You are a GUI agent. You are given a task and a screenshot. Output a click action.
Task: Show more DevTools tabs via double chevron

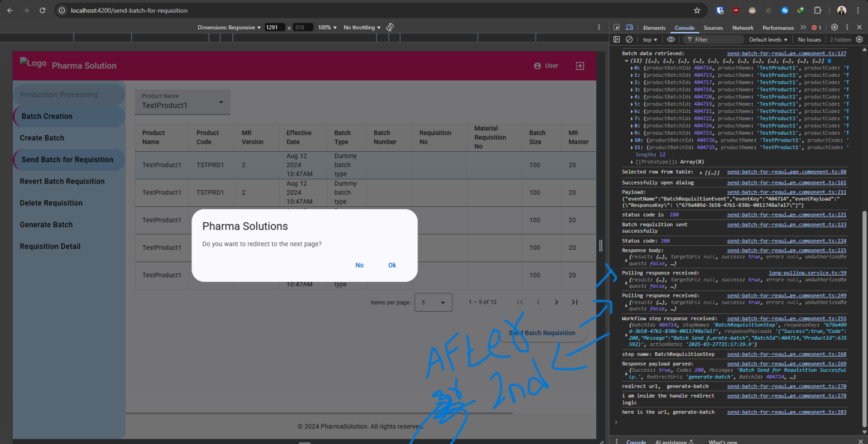click(803, 27)
